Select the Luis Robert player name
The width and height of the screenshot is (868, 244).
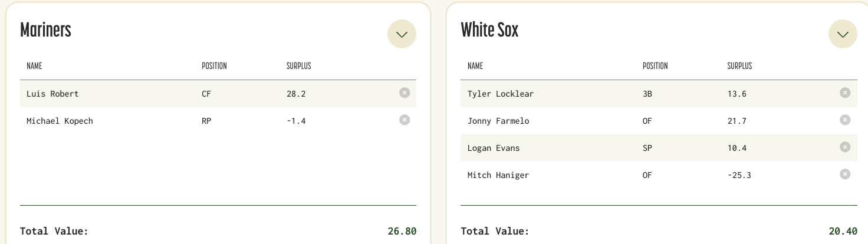pos(52,94)
